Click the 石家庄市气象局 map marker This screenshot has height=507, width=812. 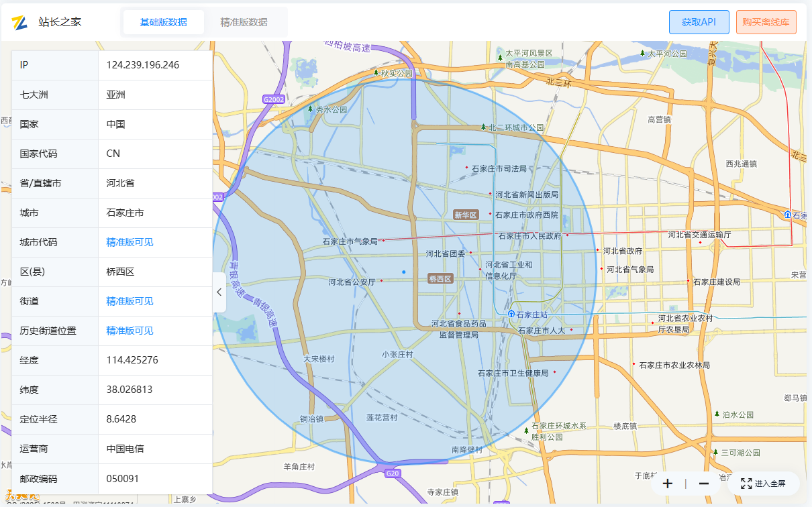pos(384,241)
